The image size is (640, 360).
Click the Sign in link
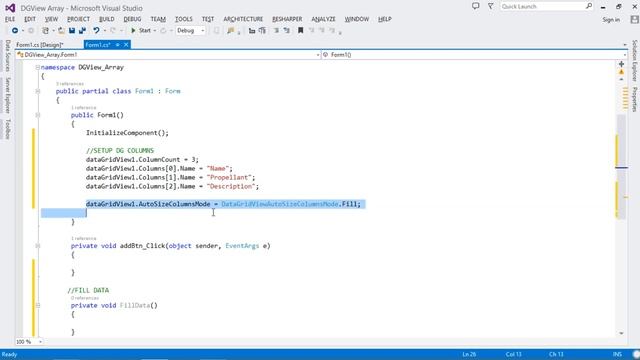[x=611, y=20]
